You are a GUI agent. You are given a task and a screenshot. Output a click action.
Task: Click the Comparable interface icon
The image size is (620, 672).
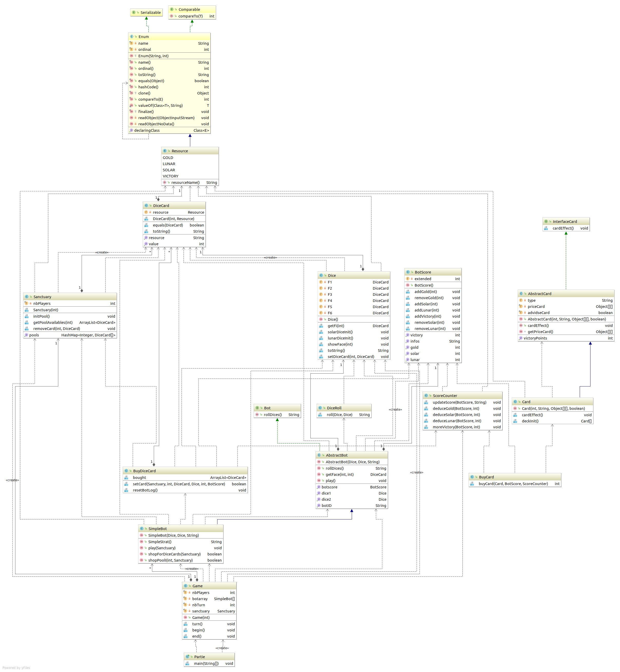171,10
